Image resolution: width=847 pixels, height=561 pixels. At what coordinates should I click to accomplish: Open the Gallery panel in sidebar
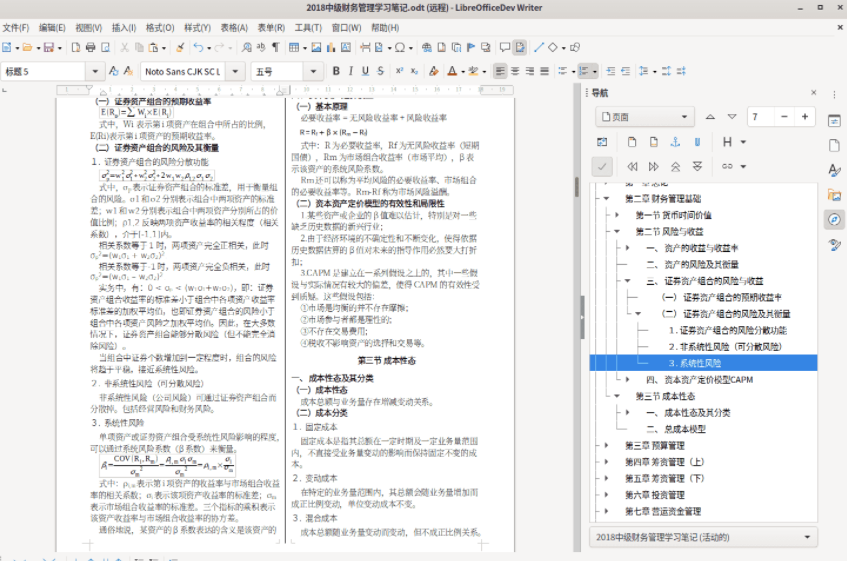[833, 195]
